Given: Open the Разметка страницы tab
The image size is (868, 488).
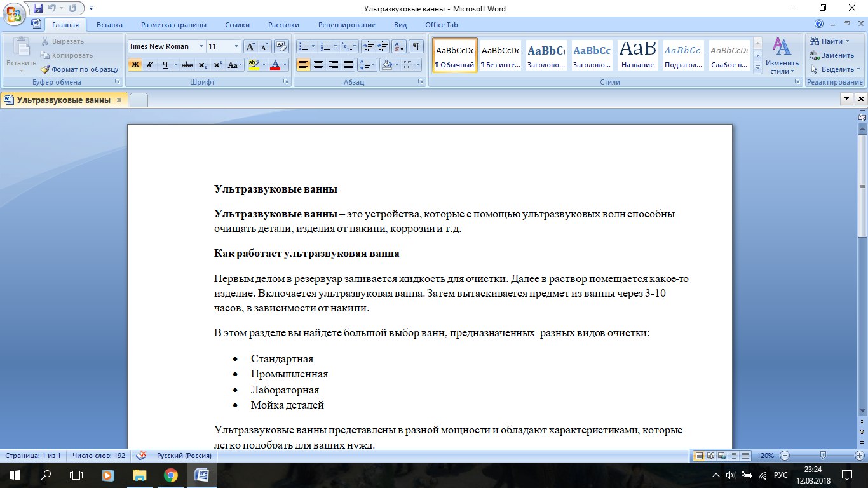Looking at the screenshot, I should [173, 25].
